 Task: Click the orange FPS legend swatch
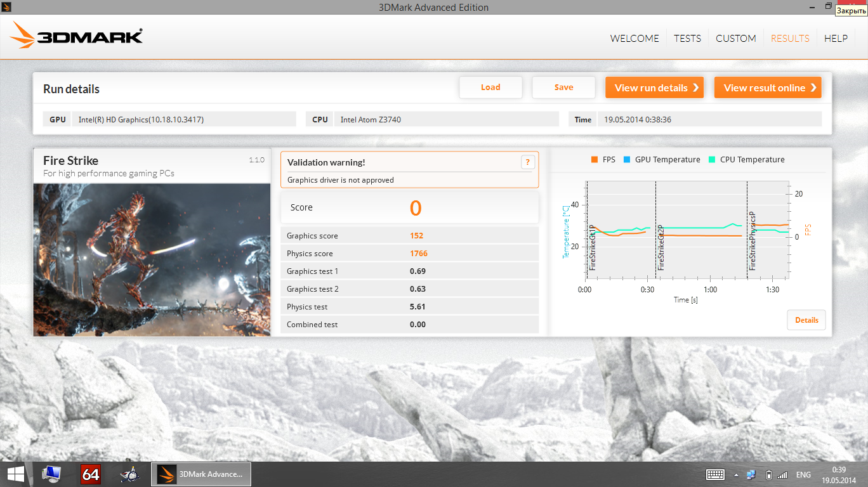point(595,160)
